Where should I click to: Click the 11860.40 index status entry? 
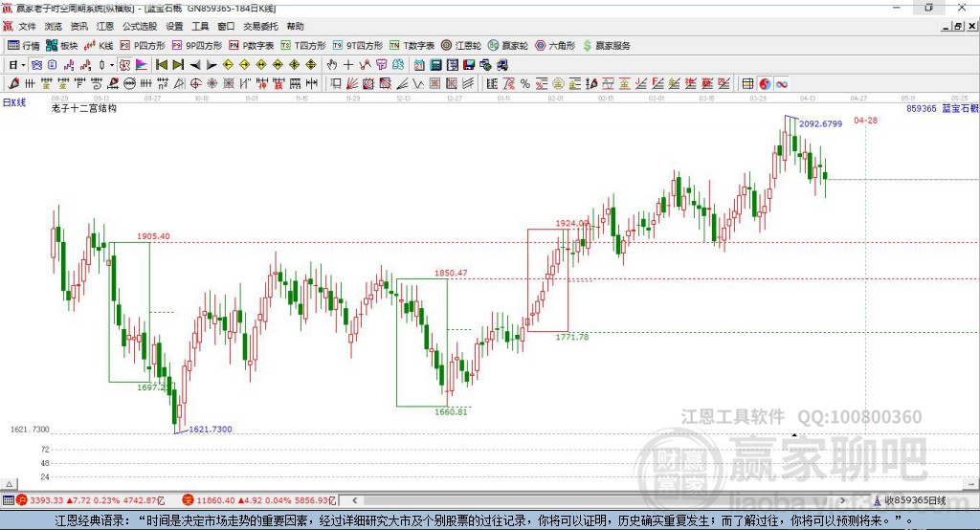[x=259, y=500]
